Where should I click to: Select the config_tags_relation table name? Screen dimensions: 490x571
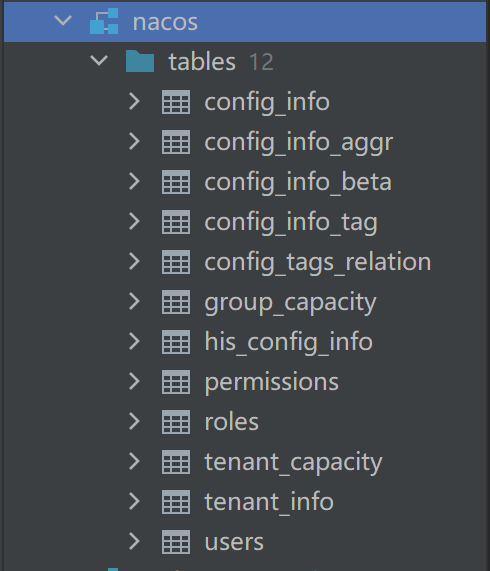pyautogui.click(x=317, y=262)
